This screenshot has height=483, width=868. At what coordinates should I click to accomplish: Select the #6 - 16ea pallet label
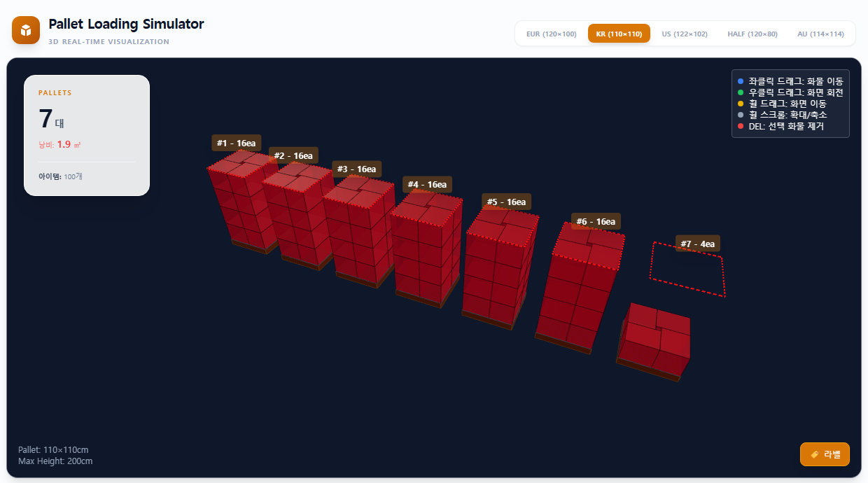596,221
